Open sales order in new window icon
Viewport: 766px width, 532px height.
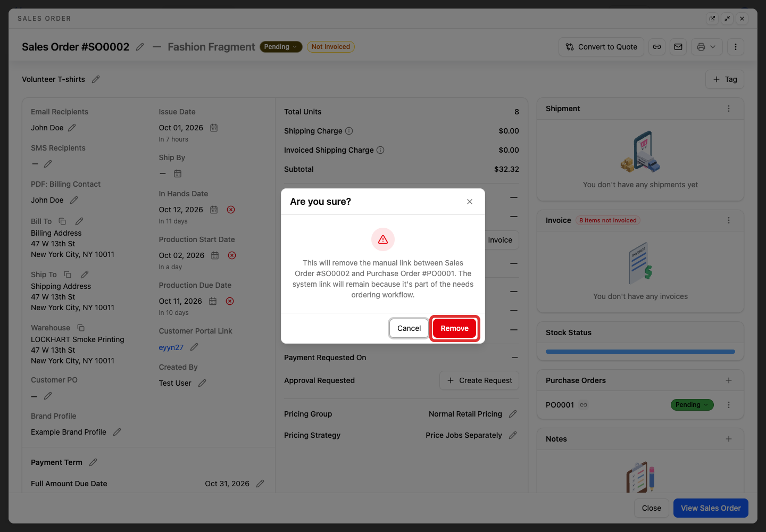coord(712,19)
